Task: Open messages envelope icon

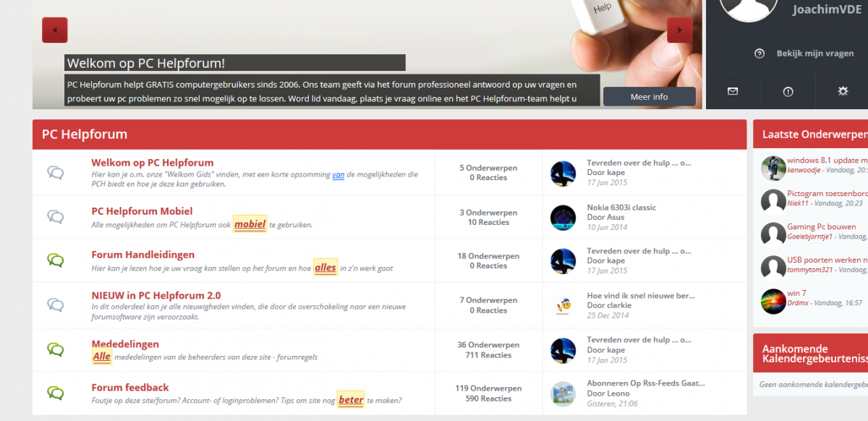Action: point(733,91)
